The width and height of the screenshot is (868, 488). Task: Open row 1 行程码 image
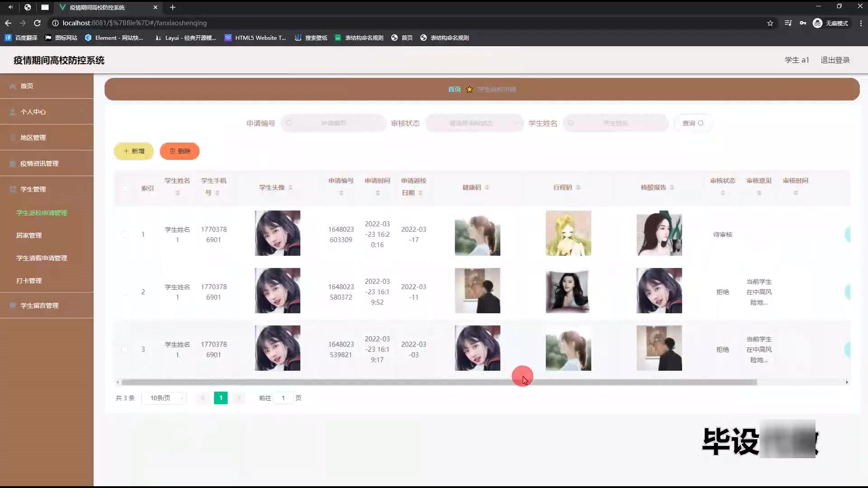568,233
